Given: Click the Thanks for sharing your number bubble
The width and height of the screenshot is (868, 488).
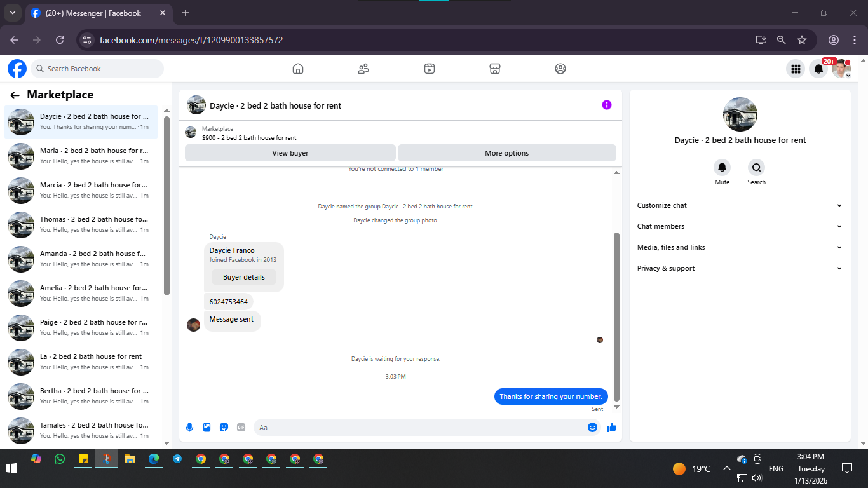Looking at the screenshot, I should coord(551,396).
